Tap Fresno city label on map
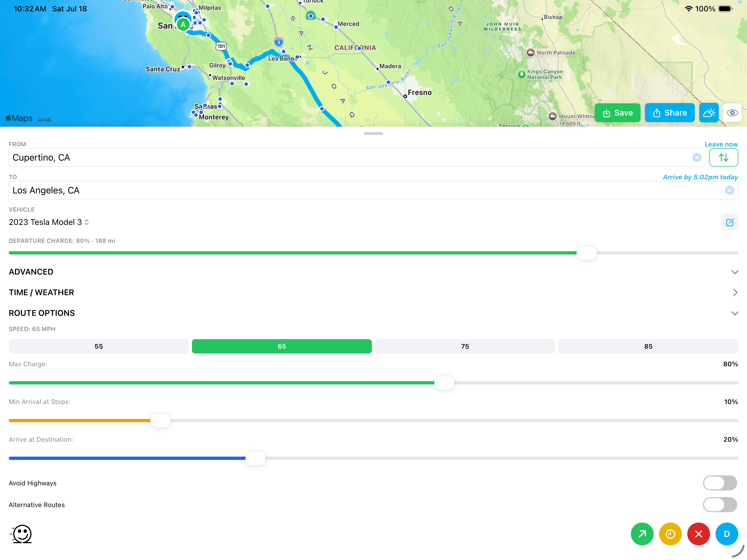This screenshot has height=560, width=747. 419,93
